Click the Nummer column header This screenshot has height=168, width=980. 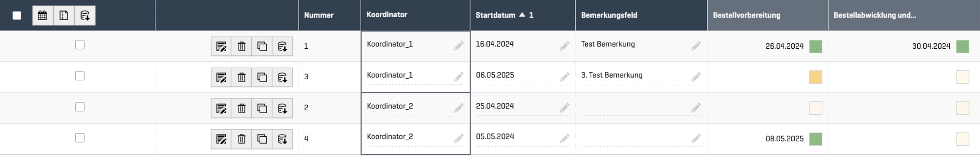(319, 15)
